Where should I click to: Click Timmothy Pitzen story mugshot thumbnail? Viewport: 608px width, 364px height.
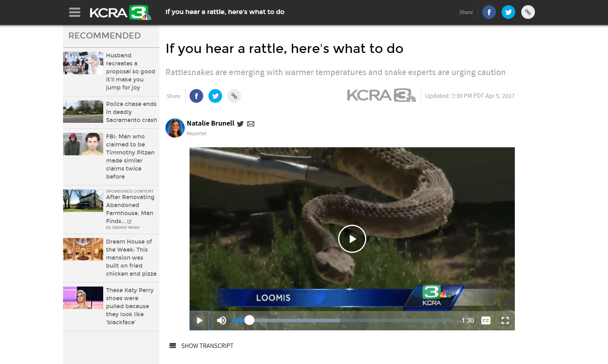83,144
